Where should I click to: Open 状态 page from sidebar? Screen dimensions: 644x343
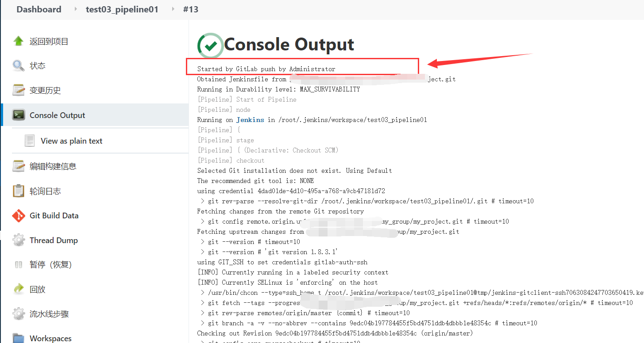(x=38, y=66)
